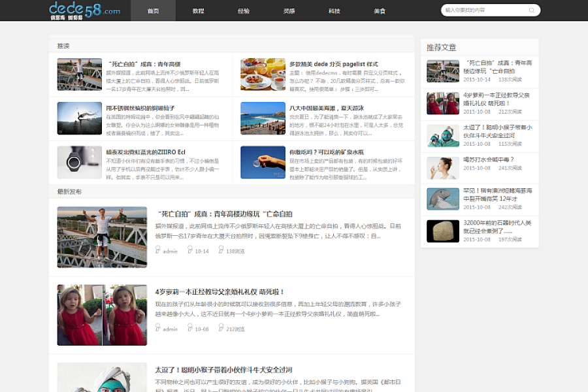The height and width of the screenshot is (392, 588).
Task: Go to the 经验 navigation item
Action: [244, 10]
